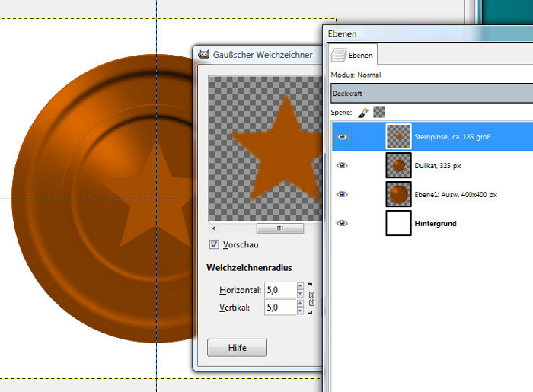533x392 pixels.
Task: Hide the Hintergrund layer
Action: click(342, 223)
